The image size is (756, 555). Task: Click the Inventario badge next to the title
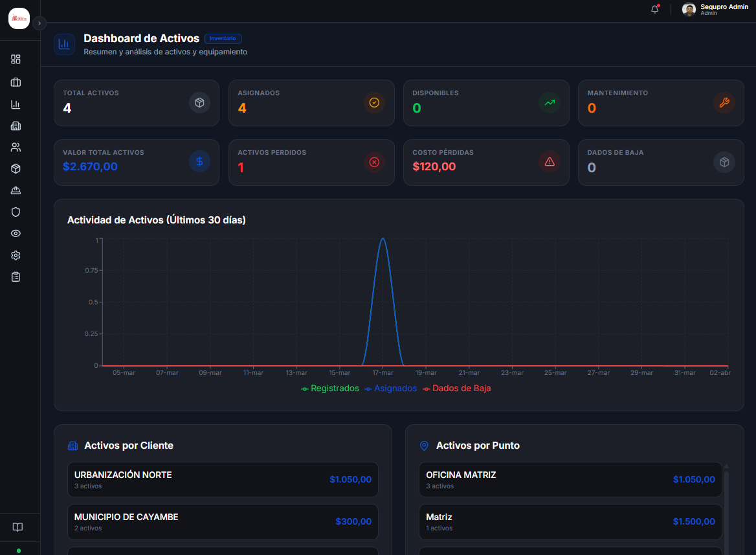pos(223,38)
